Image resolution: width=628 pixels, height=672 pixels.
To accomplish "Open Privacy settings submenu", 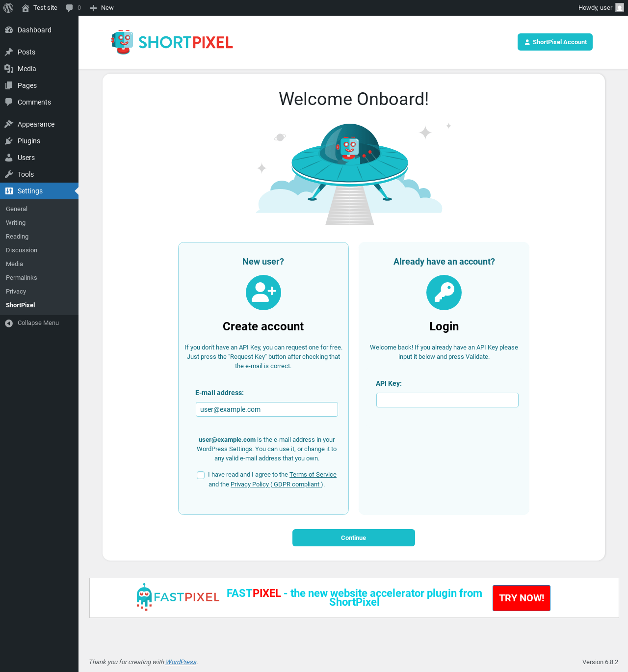I will pyautogui.click(x=16, y=292).
